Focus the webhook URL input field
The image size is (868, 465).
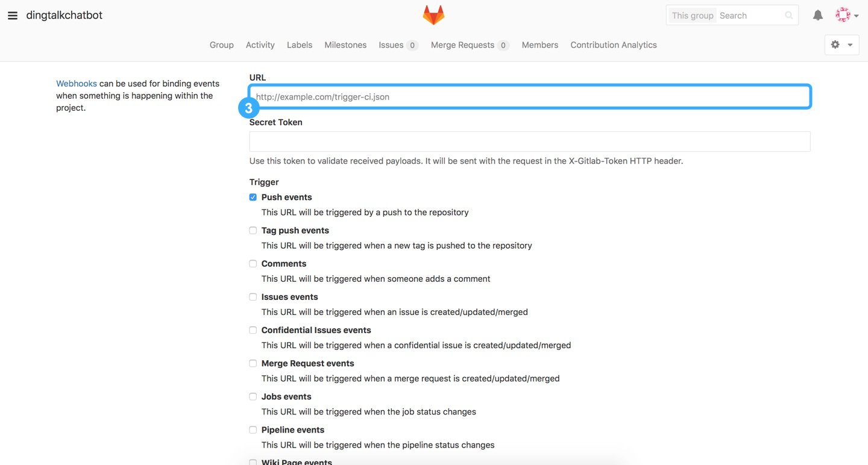click(x=530, y=97)
